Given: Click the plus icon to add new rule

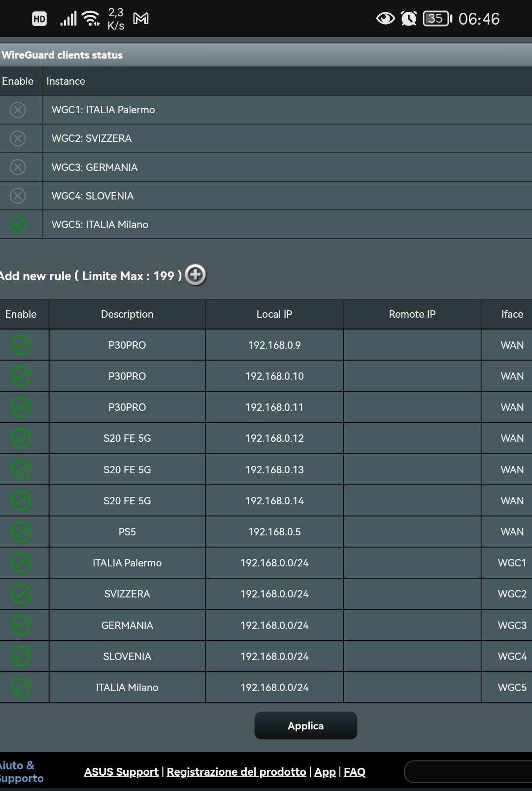Looking at the screenshot, I should point(196,275).
